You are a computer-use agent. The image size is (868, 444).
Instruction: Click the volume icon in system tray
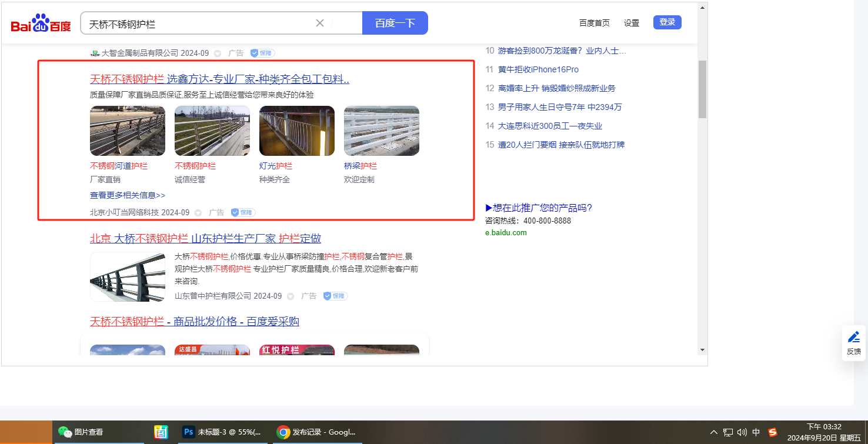pyautogui.click(x=742, y=432)
